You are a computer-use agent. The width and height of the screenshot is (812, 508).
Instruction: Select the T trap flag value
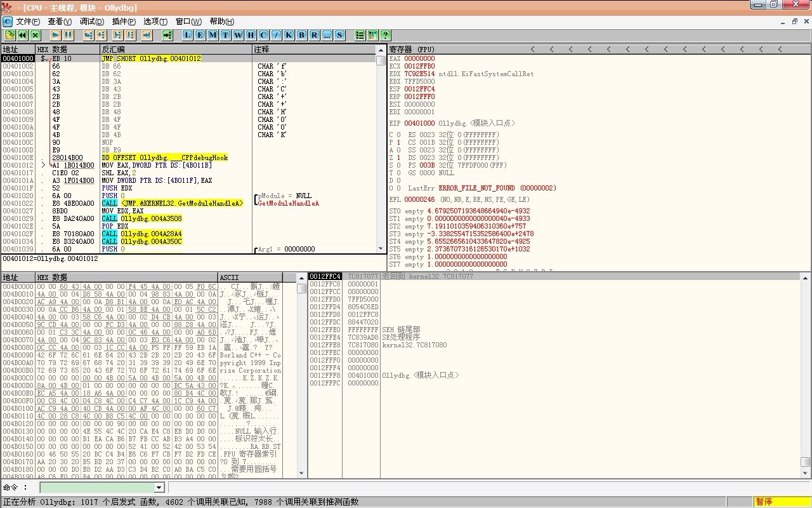coord(398,173)
